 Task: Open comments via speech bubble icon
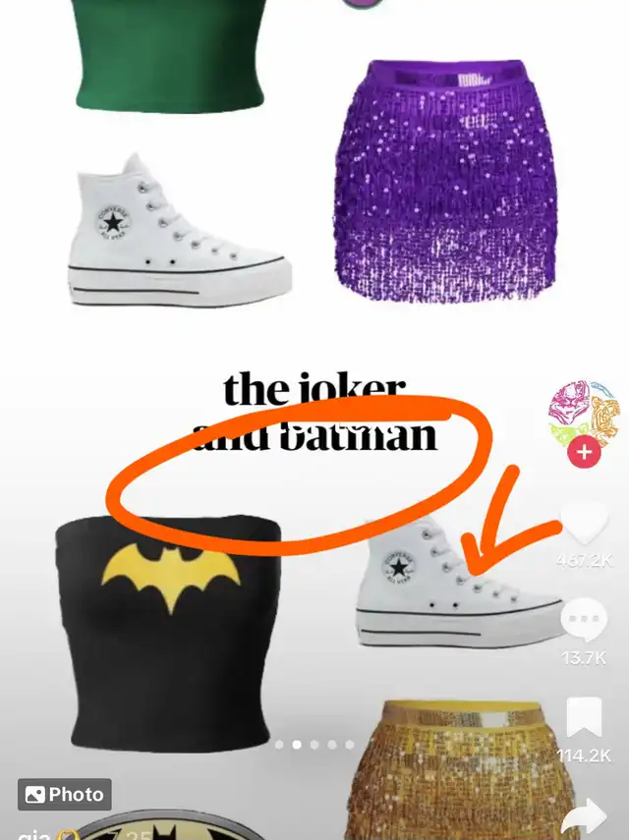tap(584, 619)
